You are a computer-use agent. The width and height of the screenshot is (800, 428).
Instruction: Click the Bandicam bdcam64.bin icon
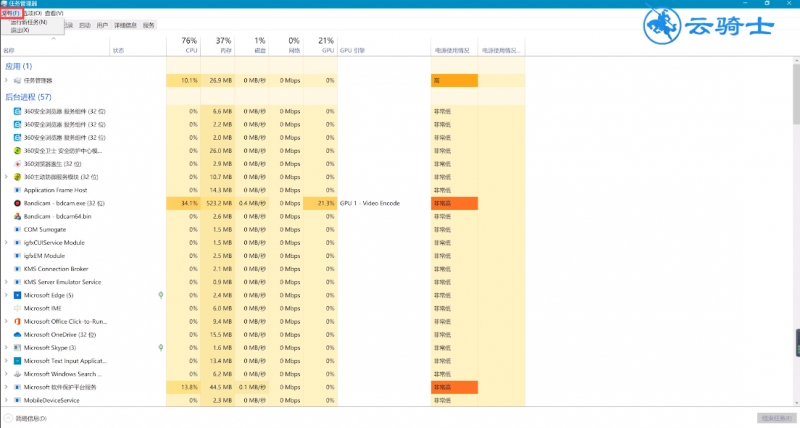pyautogui.click(x=17, y=216)
